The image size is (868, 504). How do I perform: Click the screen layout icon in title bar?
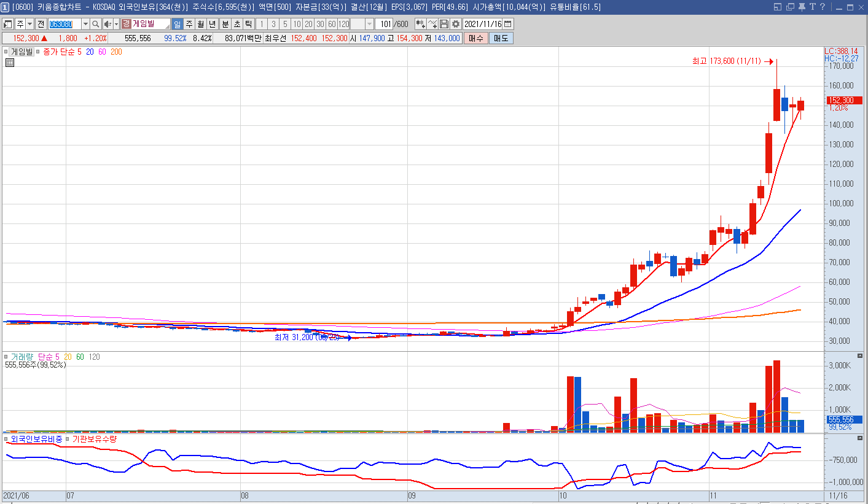coord(777,7)
